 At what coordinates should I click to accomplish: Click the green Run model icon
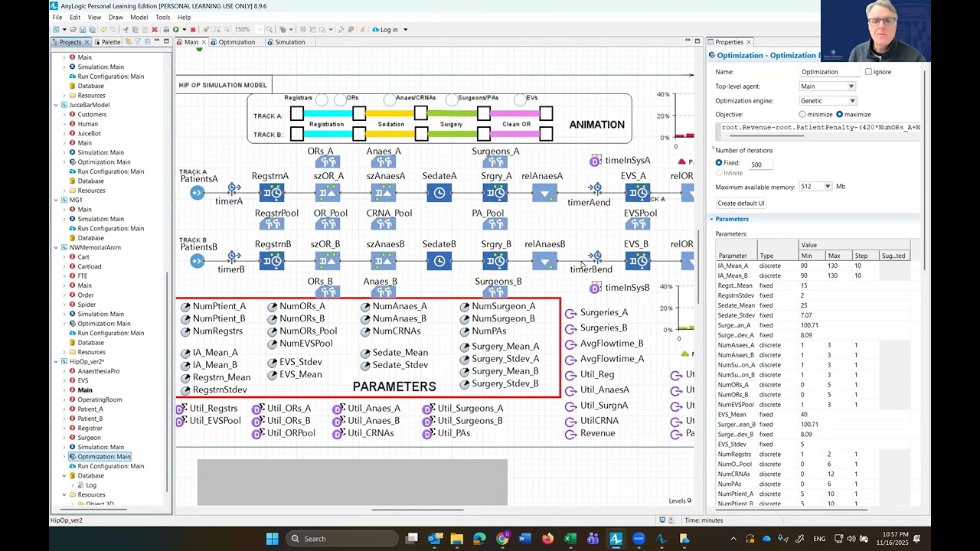coord(175,30)
